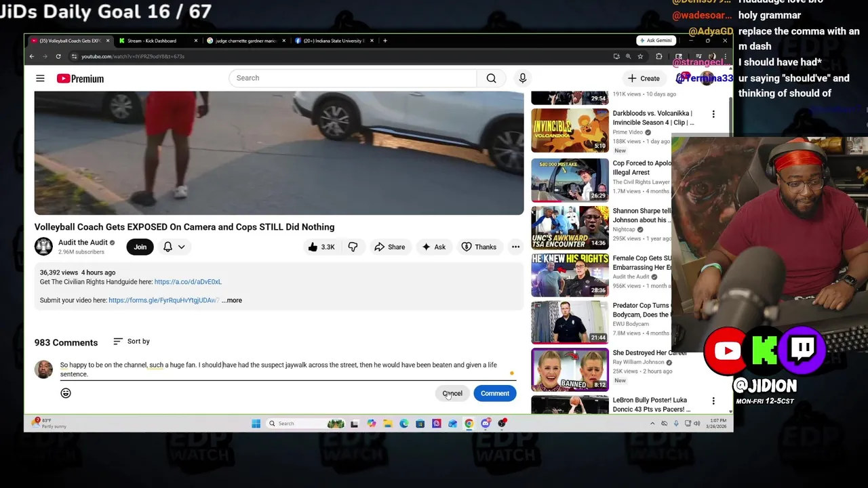This screenshot has width=868, height=488.
Task: Click the search magnifier button on YouTube
Action: (x=491, y=78)
